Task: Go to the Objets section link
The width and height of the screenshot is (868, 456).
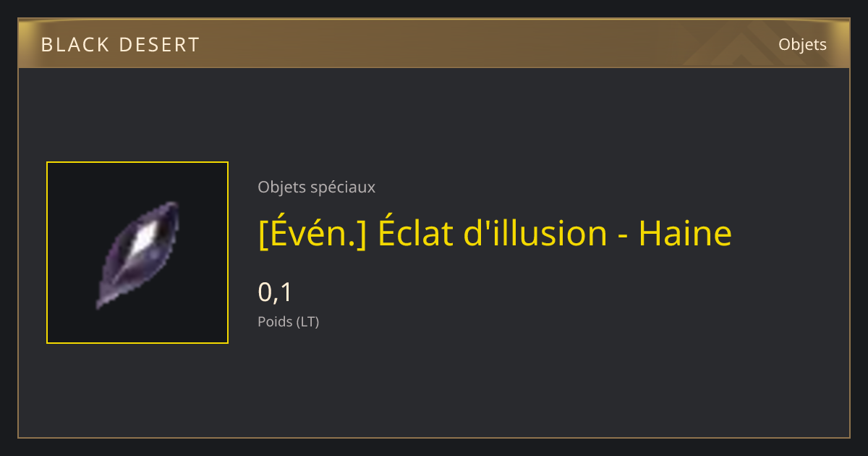Action: point(802,44)
